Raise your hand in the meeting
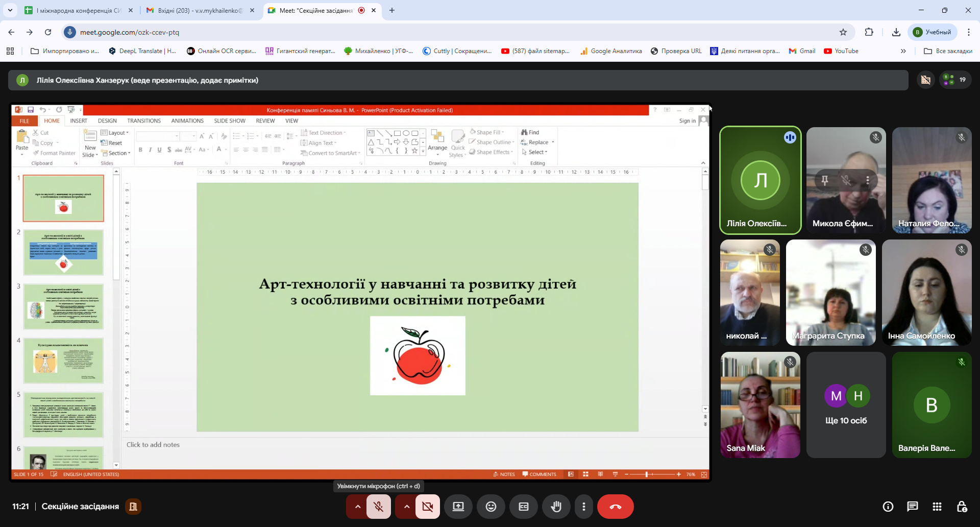Image resolution: width=980 pixels, height=527 pixels. click(556, 507)
